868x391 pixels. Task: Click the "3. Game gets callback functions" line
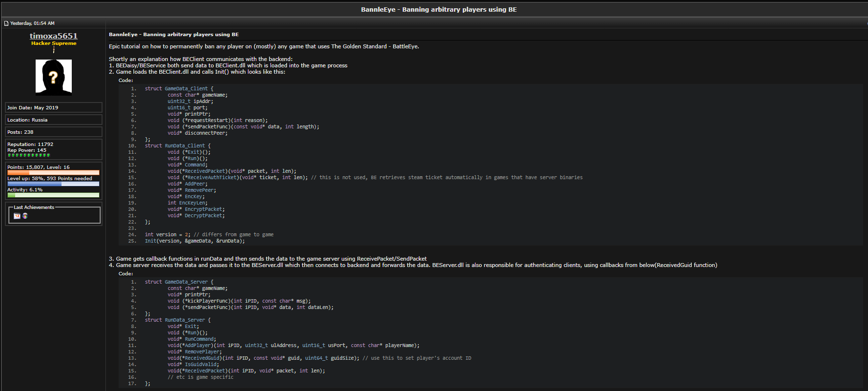tap(268, 259)
